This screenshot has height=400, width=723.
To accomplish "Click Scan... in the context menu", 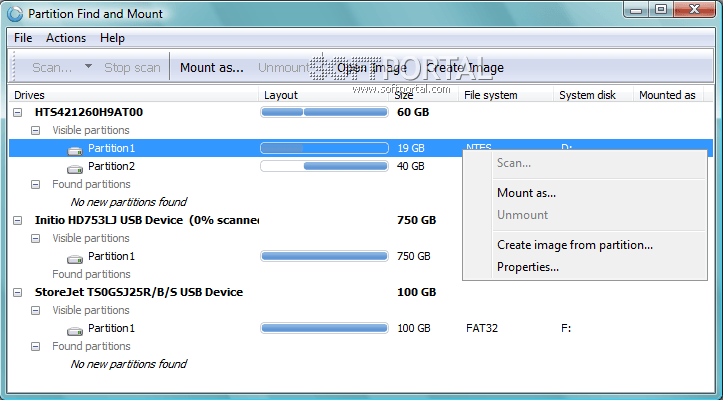I will 514,163.
